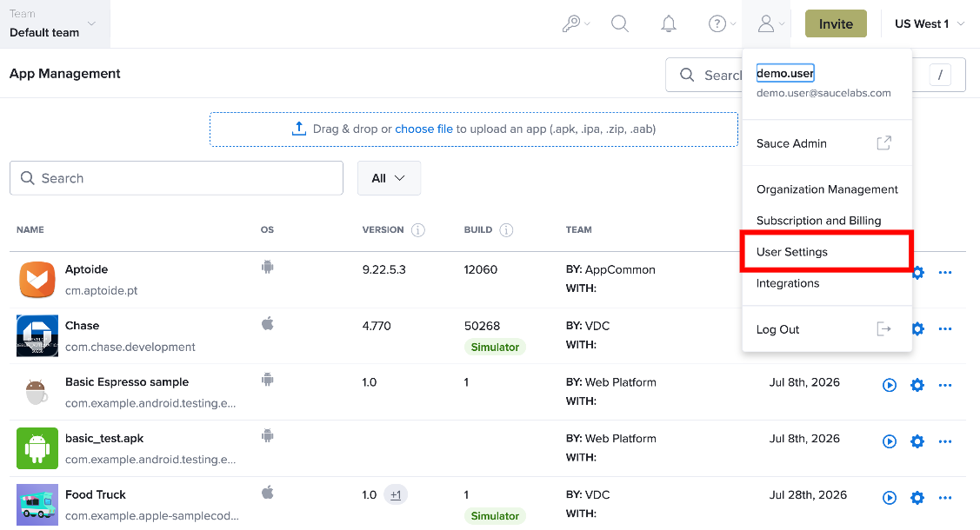Select Sauce Admin from user menu
This screenshot has height=530, width=980.
(x=827, y=143)
